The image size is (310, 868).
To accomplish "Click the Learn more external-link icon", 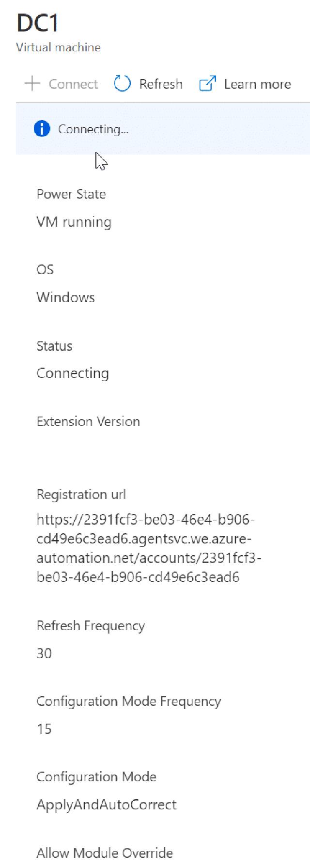I will 207,84.
